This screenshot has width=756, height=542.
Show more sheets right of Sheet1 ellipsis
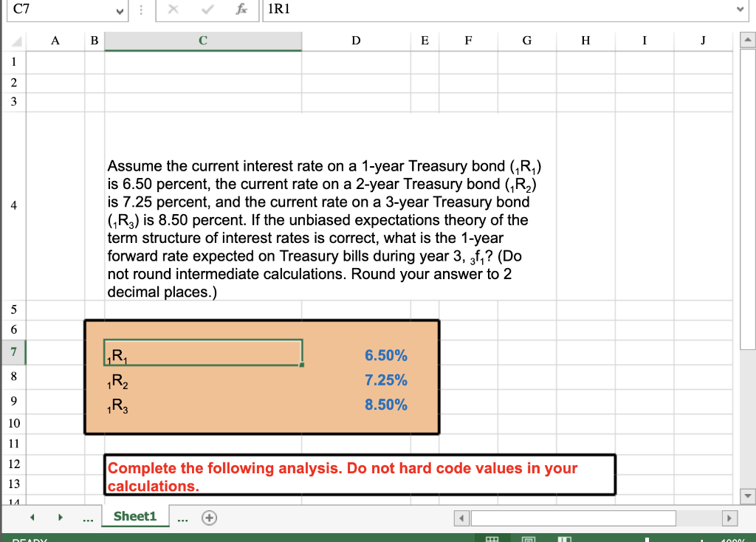tap(183, 519)
